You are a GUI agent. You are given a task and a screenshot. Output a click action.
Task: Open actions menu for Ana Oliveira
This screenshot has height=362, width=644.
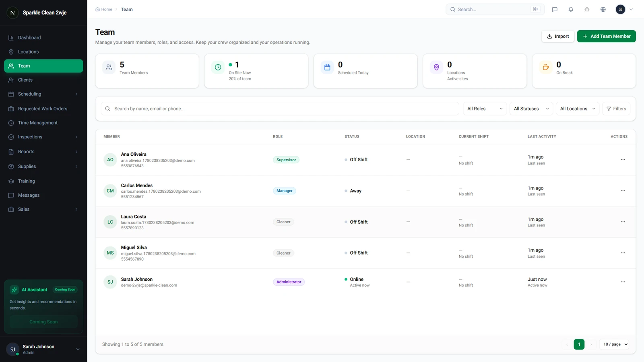(623, 160)
